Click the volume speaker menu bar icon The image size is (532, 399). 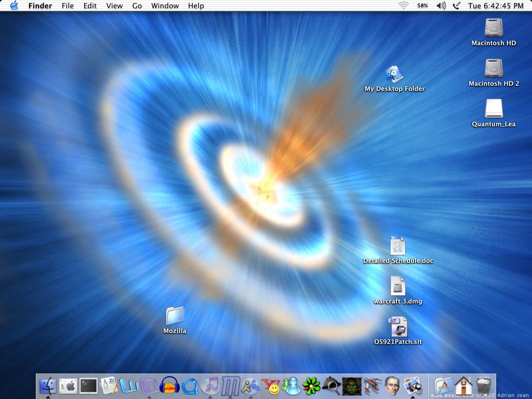[x=441, y=6]
